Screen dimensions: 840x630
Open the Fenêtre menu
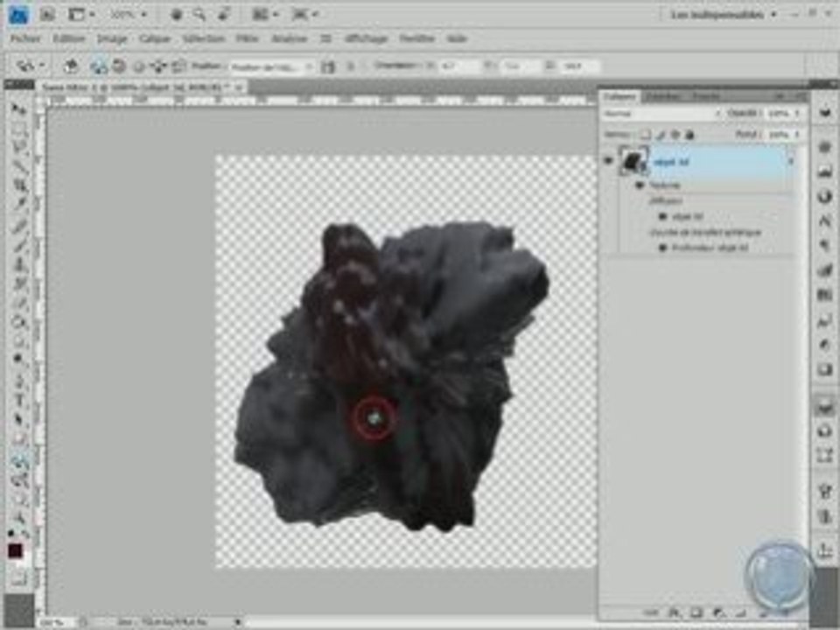416,38
